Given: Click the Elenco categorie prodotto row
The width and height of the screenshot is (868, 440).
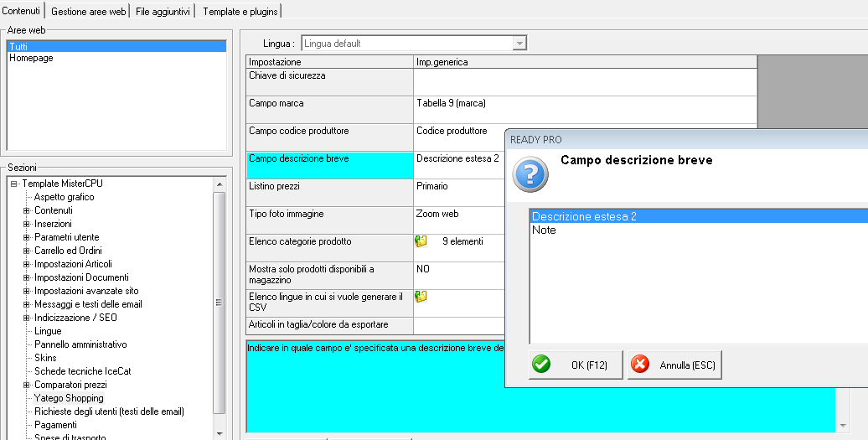Looking at the screenshot, I should pyautogui.click(x=329, y=248).
